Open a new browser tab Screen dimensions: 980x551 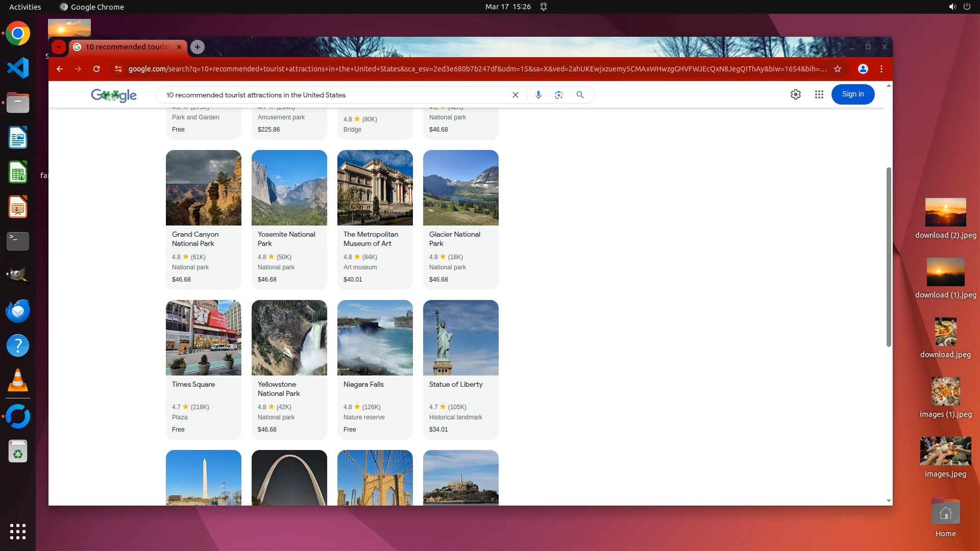tap(198, 47)
